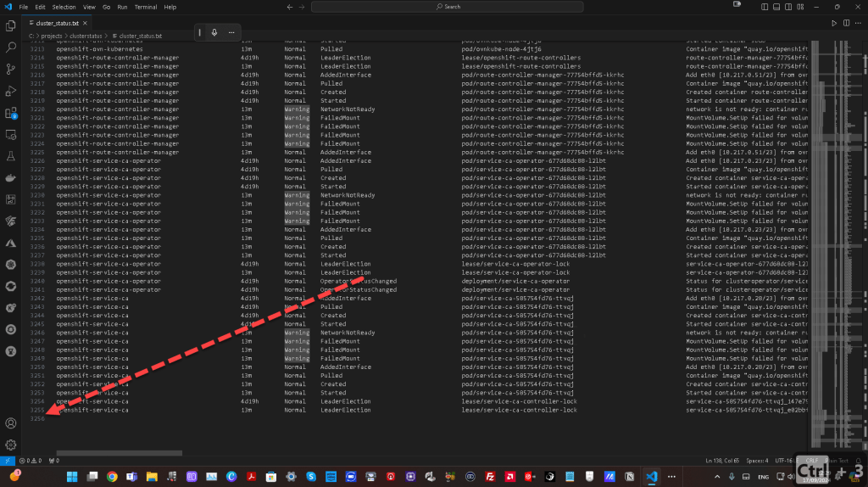The width and height of the screenshot is (868, 487).
Task: Open the Explorer view in activity bar
Action: [x=10, y=25]
